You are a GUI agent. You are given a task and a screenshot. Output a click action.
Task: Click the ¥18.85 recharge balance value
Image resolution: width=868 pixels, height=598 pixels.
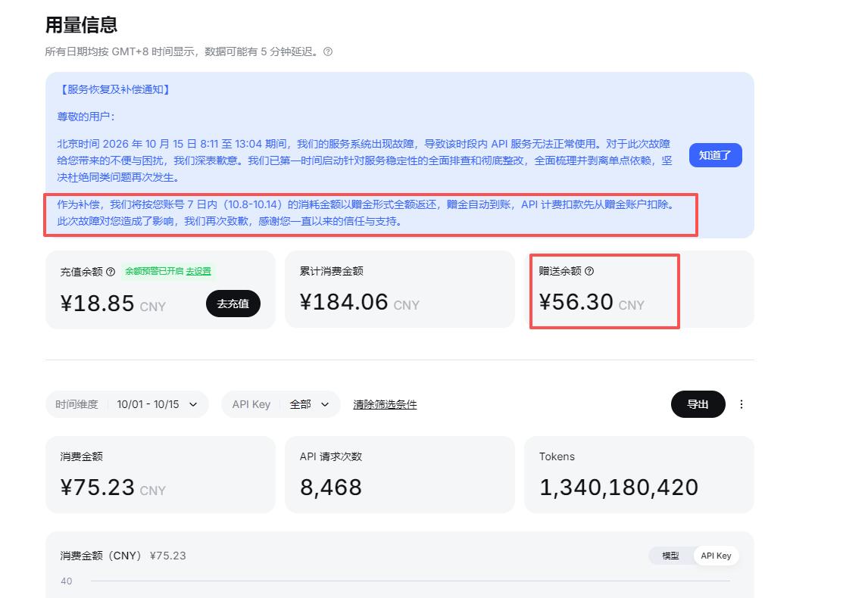(98, 304)
